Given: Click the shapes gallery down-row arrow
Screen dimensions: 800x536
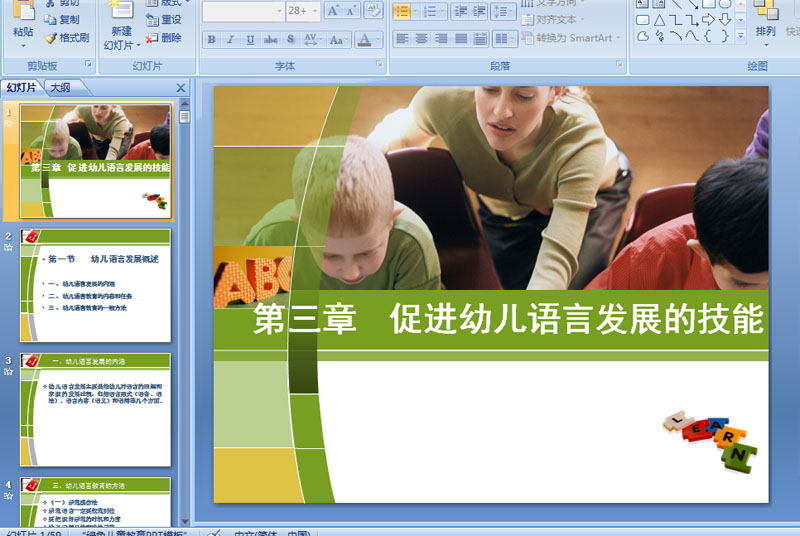Looking at the screenshot, I should [x=741, y=20].
